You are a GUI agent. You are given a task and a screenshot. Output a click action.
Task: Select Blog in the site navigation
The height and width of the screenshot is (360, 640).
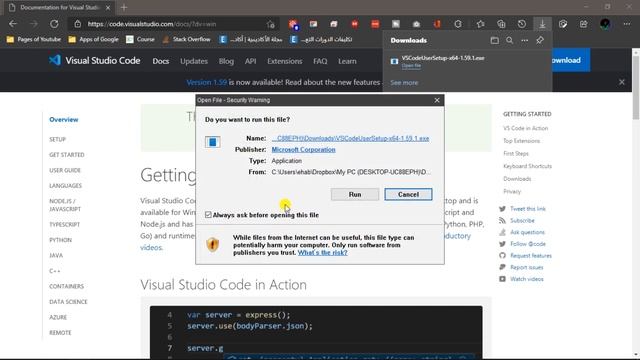pos(226,61)
